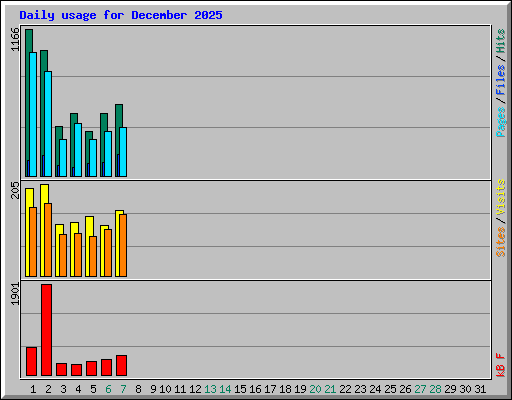This screenshot has width=512, height=400.
Task: Click the Hits legend label
Action: pyautogui.click(x=500, y=41)
